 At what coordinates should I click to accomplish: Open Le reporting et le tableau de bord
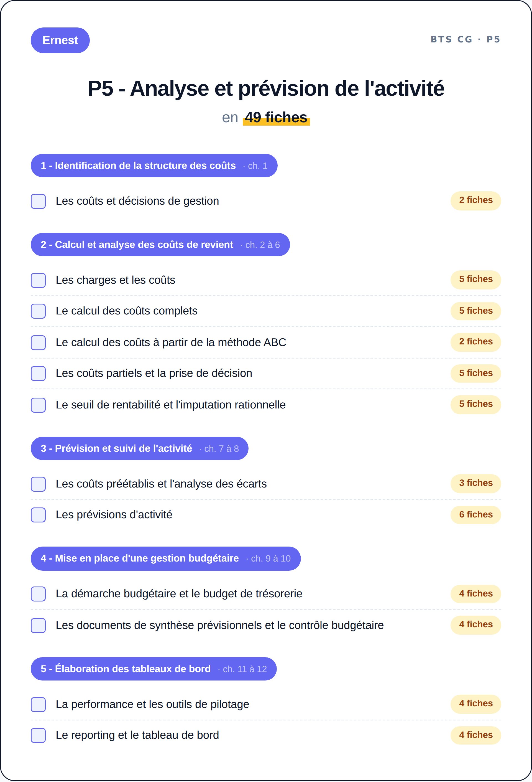(x=137, y=735)
